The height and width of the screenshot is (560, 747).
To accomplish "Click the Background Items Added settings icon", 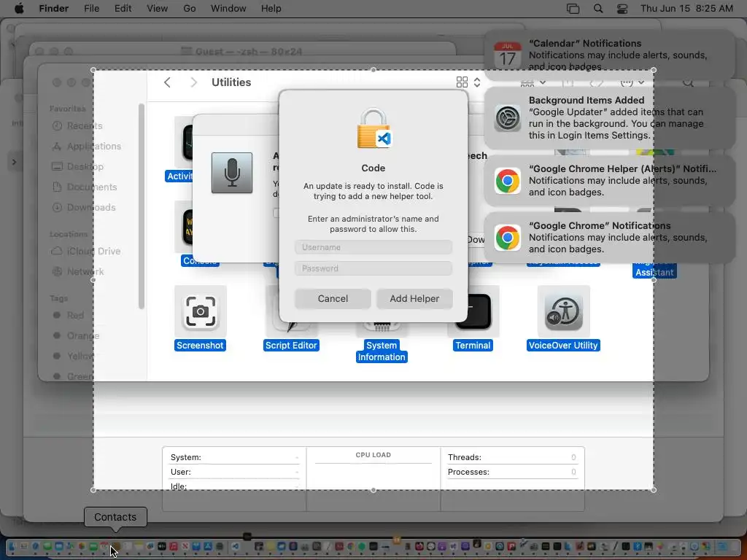I will pos(508,117).
